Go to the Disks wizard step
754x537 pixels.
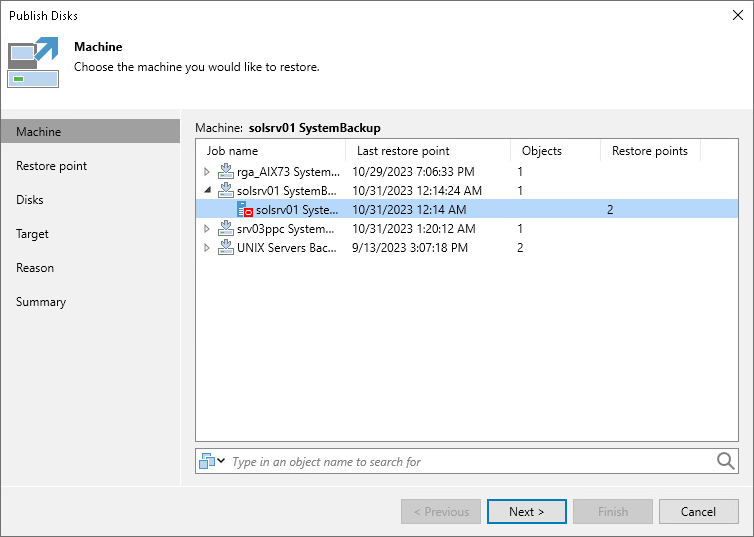(x=30, y=200)
